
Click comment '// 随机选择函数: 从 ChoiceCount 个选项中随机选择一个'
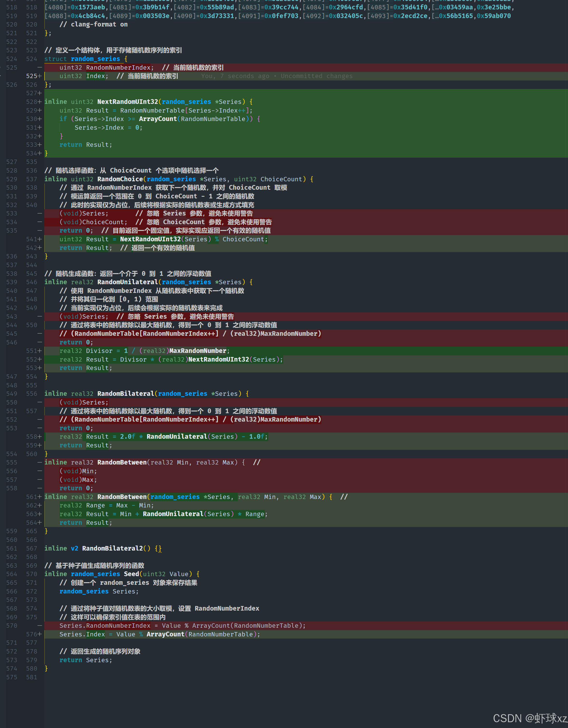click(x=132, y=171)
